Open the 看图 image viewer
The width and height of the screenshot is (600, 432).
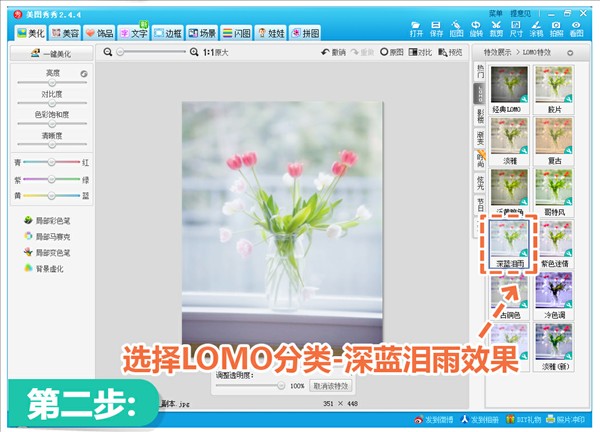576,29
